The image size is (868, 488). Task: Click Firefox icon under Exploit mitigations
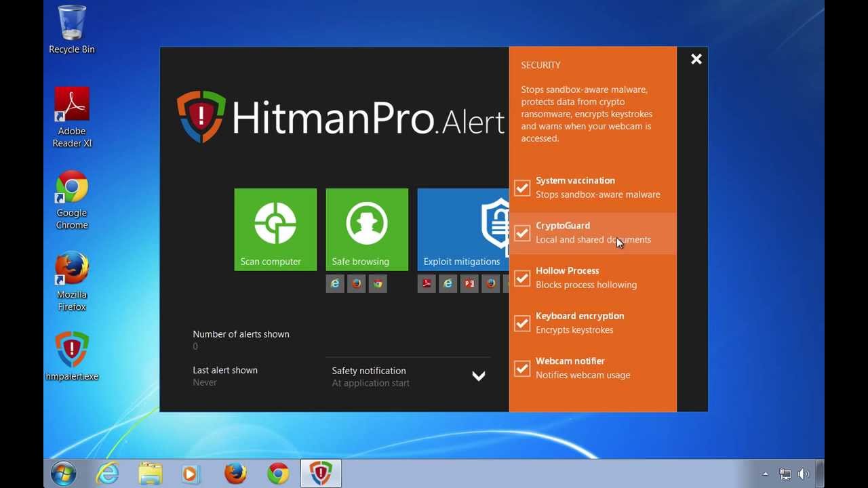pos(491,284)
